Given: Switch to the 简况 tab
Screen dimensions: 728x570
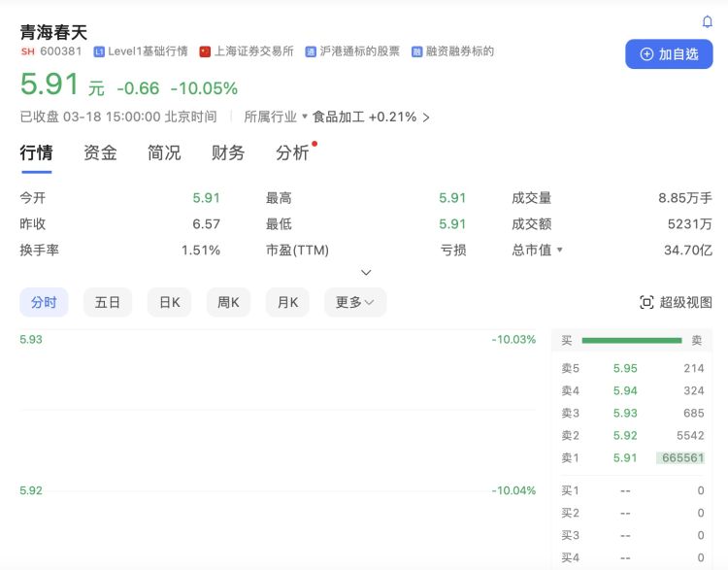Looking at the screenshot, I should coord(164,152).
